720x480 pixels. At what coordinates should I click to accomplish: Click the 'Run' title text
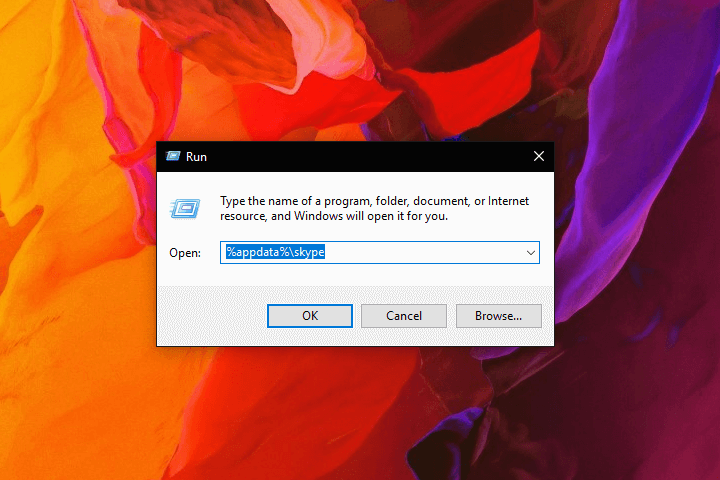point(196,157)
